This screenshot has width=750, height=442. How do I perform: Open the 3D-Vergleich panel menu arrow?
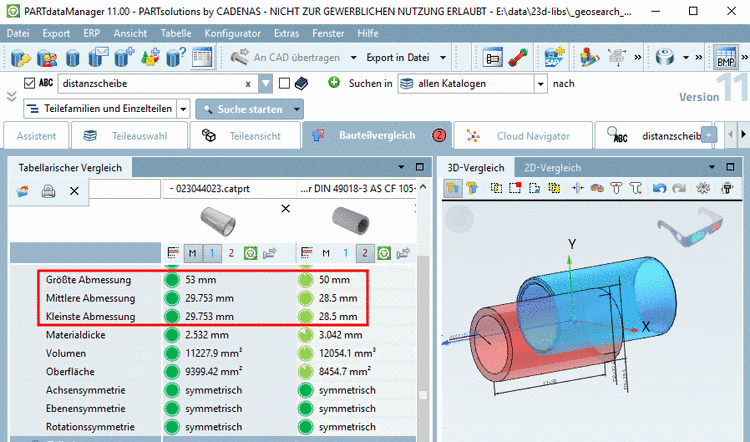[712, 167]
